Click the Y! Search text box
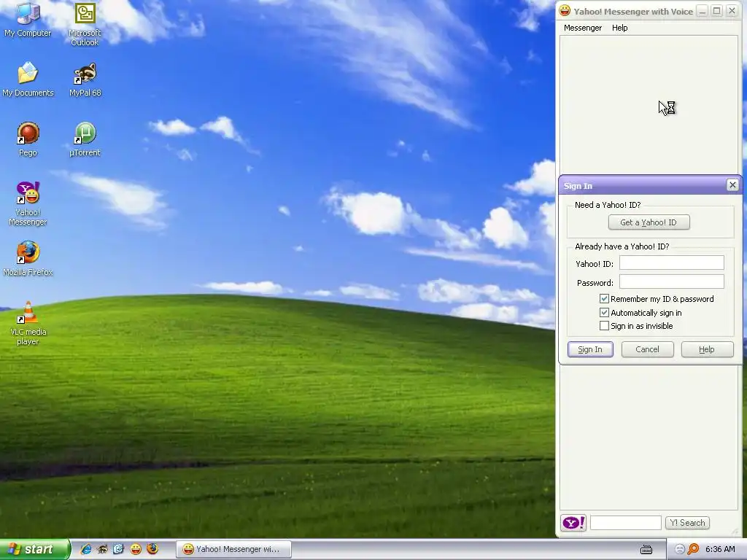This screenshot has height=560, width=747. [x=625, y=523]
